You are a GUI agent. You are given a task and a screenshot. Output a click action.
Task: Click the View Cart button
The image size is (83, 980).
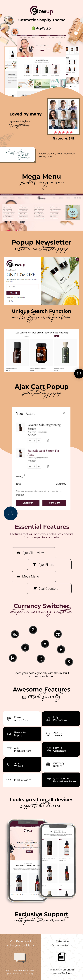[54, 503]
